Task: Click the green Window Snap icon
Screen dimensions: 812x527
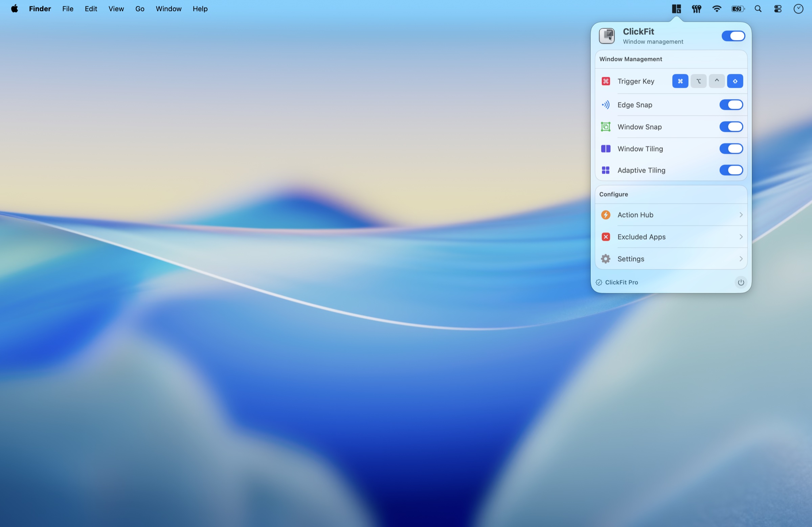Action: tap(606, 127)
